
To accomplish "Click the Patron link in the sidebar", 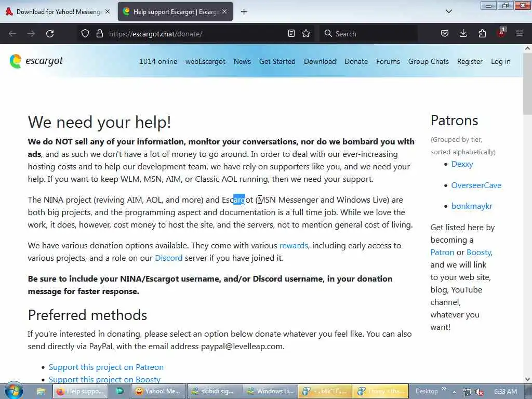I will tap(442, 252).
